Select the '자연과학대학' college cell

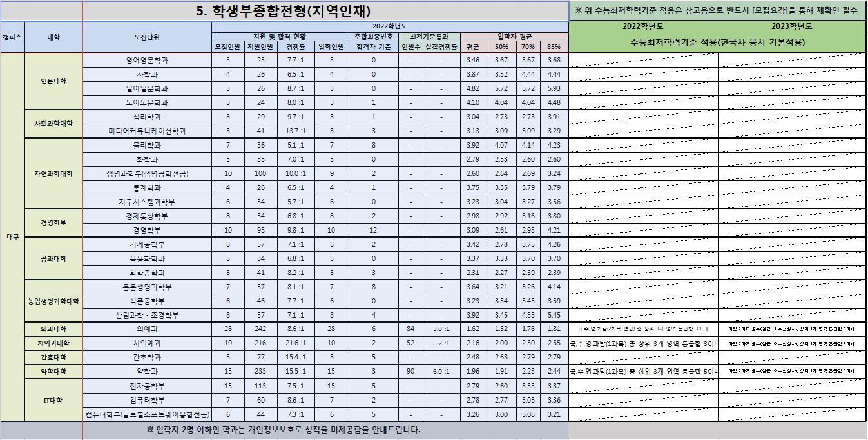pyautogui.click(x=53, y=173)
